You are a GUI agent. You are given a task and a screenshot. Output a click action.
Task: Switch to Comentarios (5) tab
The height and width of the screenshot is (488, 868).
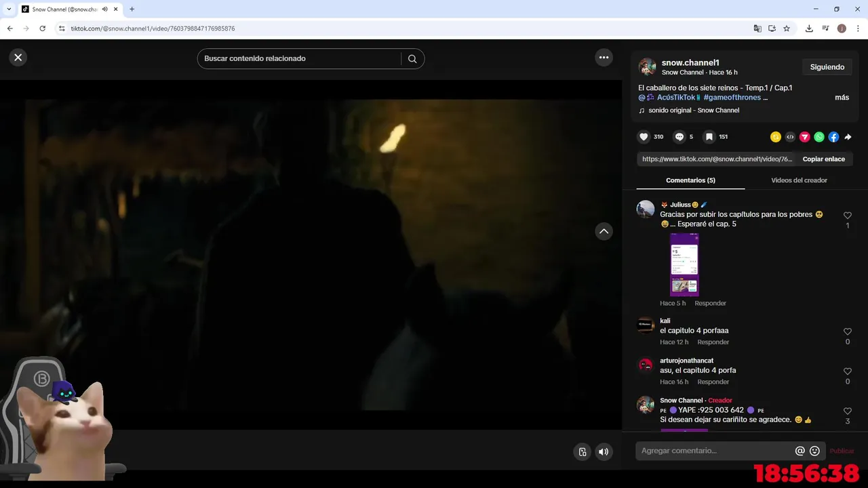coord(690,180)
